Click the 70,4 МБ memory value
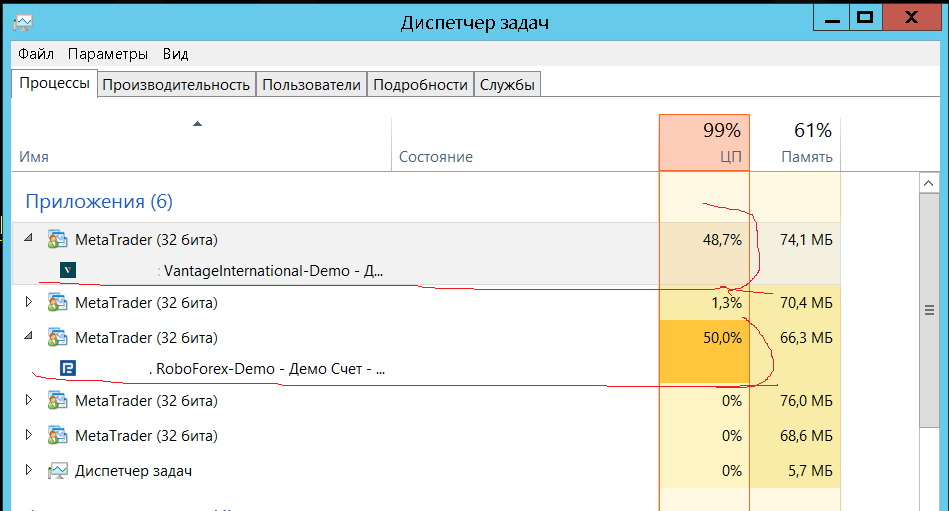This screenshot has width=949, height=511. (x=806, y=303)
